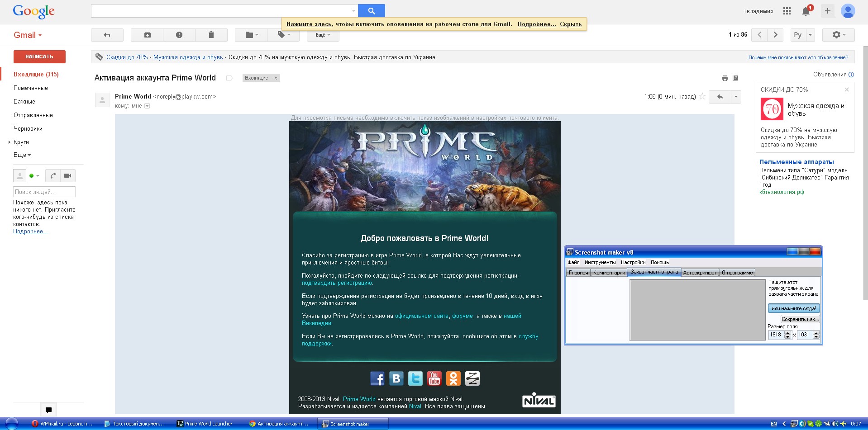Open the chat bubble icon at bottom
This screenshot has height=430, width=868.
pos(48,410)
